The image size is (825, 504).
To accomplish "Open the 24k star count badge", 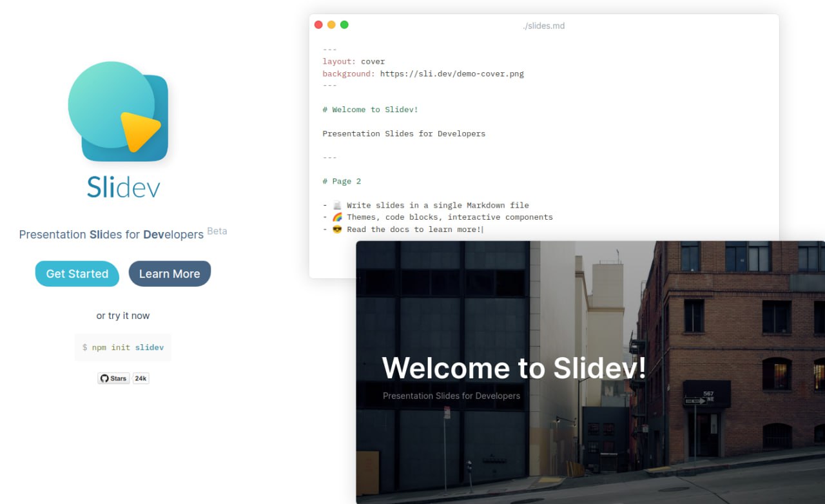I will coord(141,378).
